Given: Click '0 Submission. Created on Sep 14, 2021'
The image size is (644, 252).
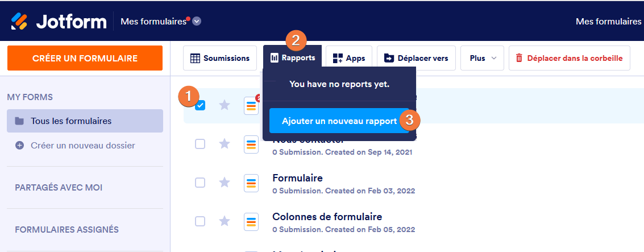Looking at the screenshot, I should (343, 152).
